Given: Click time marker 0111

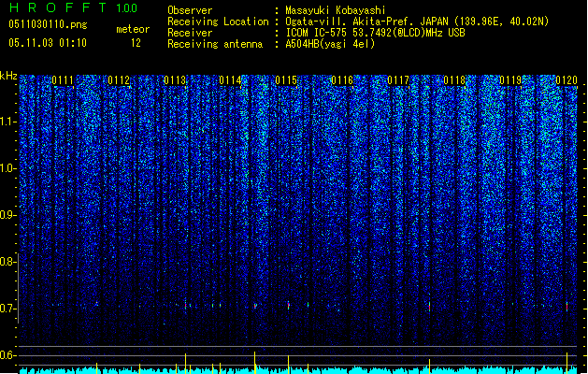Looking at the screenshot, I should pos(63,80).
